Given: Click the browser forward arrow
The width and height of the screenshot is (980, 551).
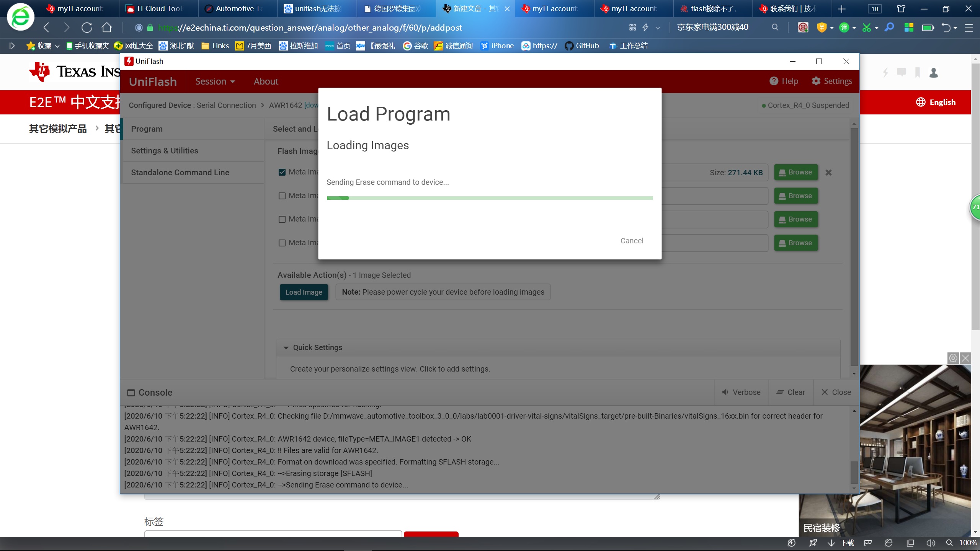Looking at the screenshot, I should (67, 28).
